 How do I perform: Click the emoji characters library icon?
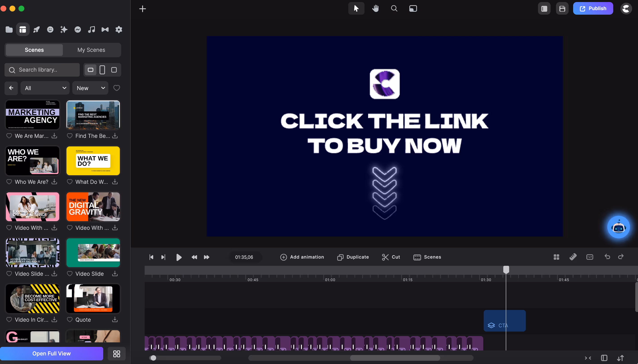[x=50, y=30]
